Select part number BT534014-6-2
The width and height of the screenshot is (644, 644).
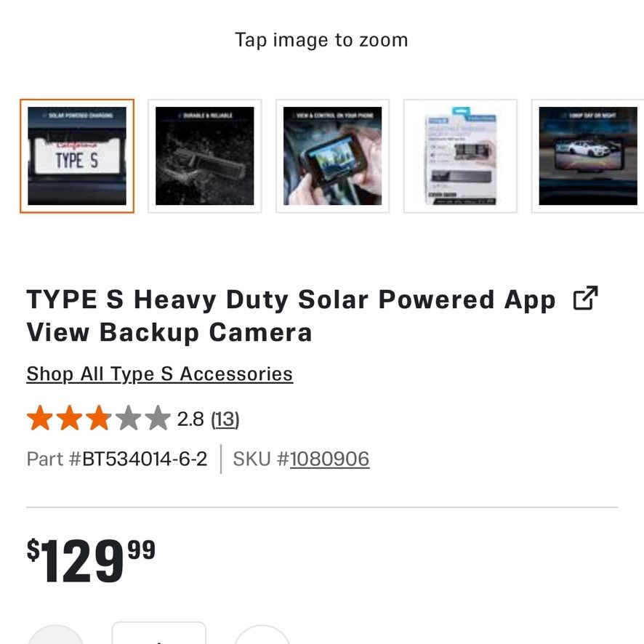pos(145,459)
